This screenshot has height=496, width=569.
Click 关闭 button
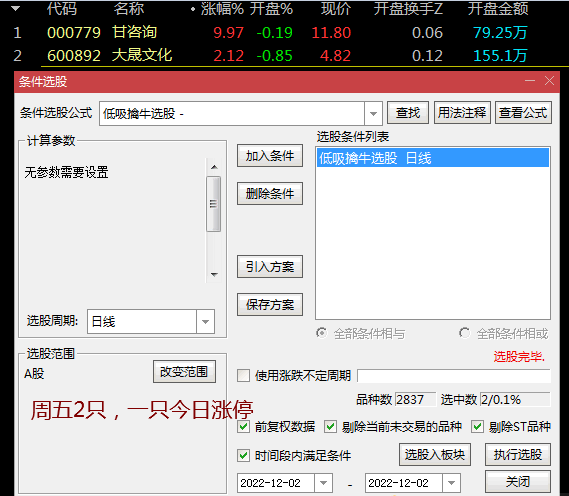tap(518, 481)
